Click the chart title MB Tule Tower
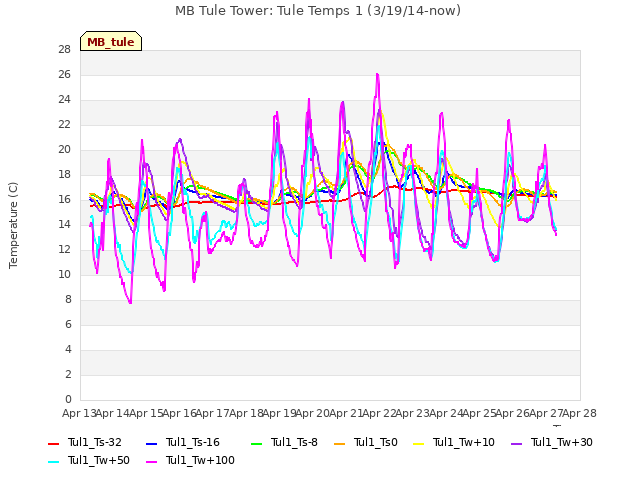 [318, 11]
